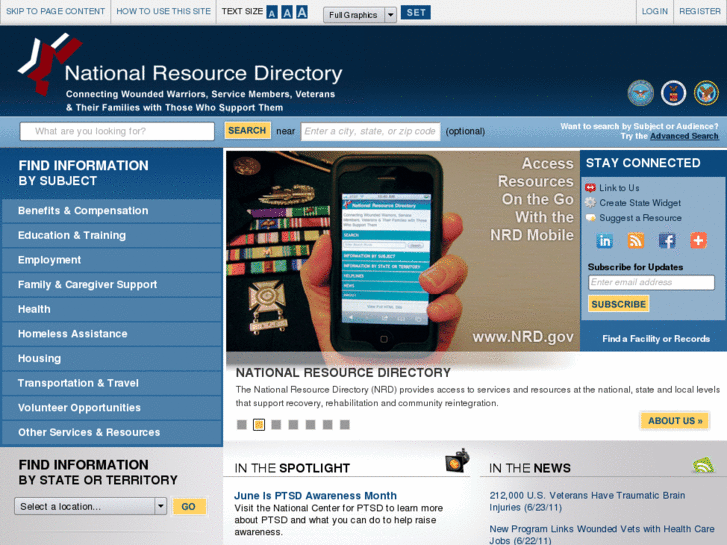
Task: Click the GO button for location
Action: (188, 506)
